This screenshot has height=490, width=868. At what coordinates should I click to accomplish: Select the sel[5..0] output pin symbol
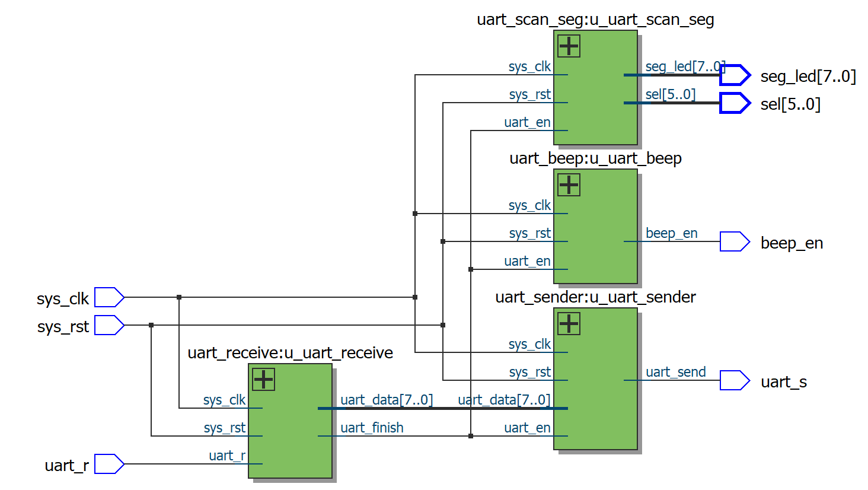click(735, 103)
